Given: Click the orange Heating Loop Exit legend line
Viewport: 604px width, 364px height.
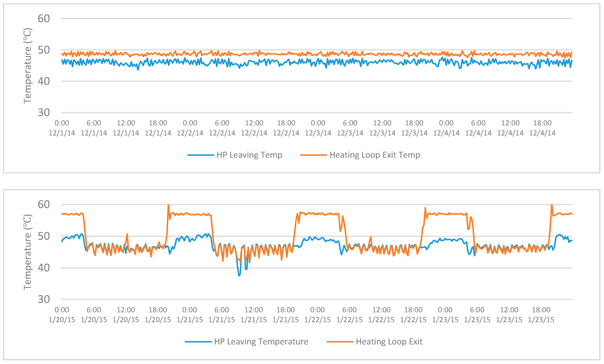Looking at the screenshot, I should click(x=340, y=342).
